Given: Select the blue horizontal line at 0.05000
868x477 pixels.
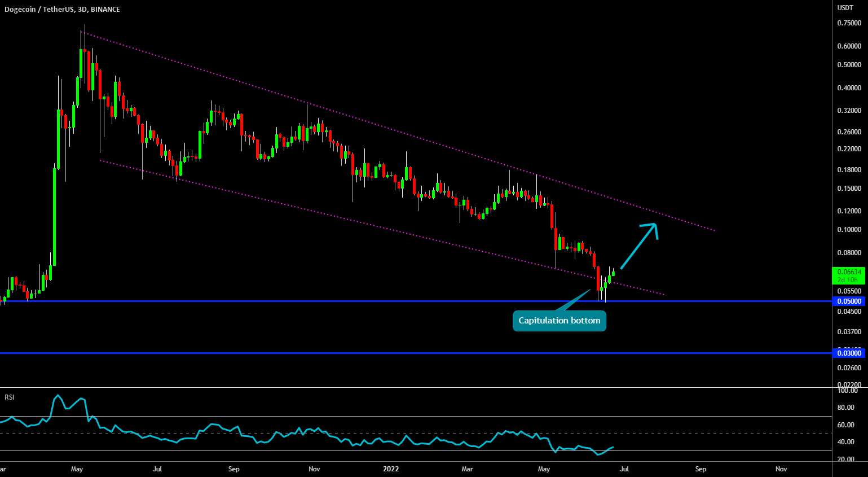Looking at the screenshot, I should (x=416, y=301).
